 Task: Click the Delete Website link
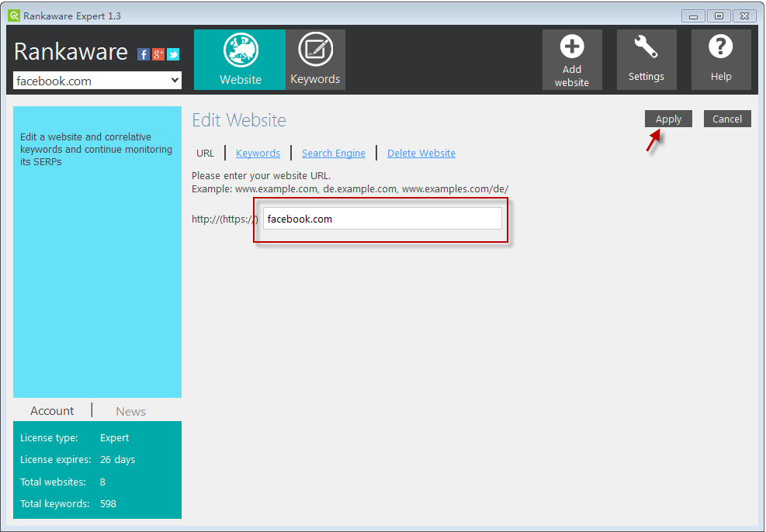pos(421,153)
